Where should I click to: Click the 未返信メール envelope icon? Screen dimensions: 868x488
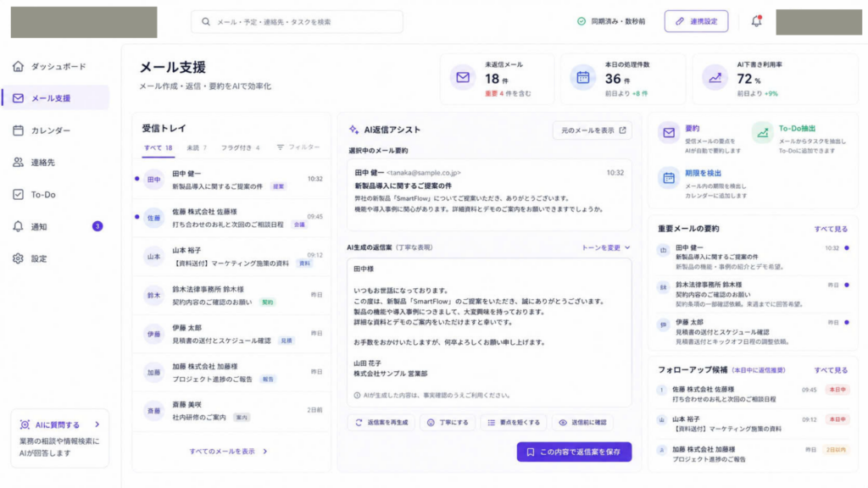(463, 77)
